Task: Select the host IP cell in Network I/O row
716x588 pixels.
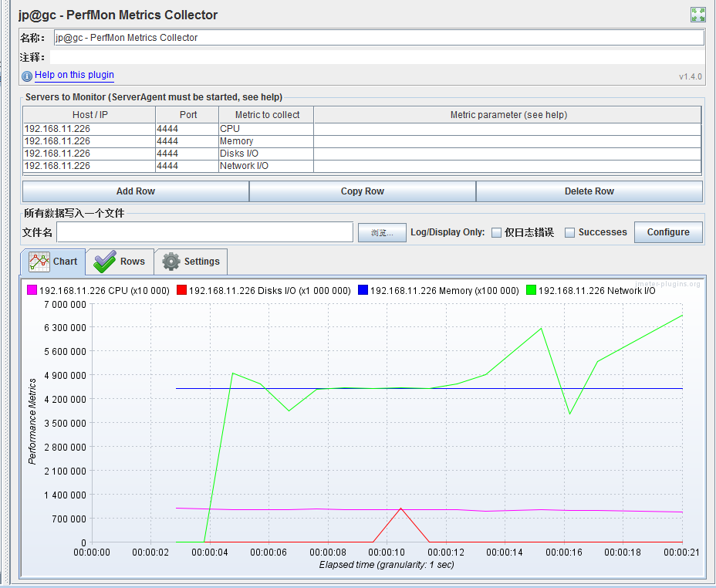Action: (x=89, y=166)
